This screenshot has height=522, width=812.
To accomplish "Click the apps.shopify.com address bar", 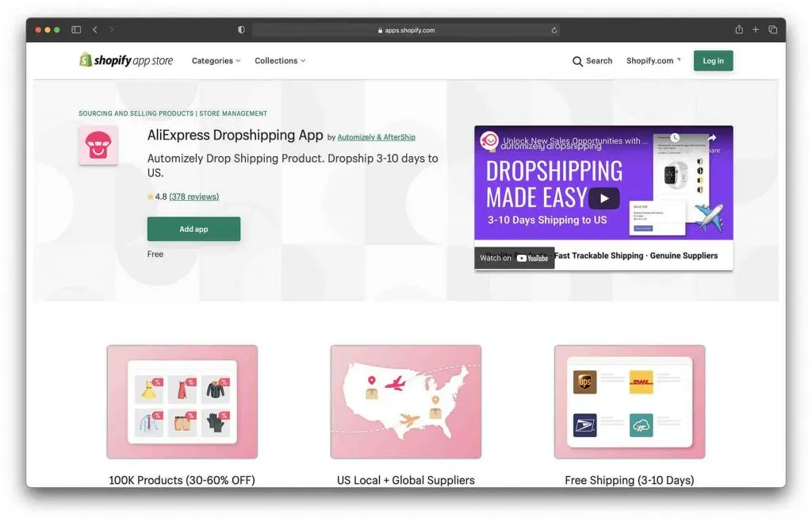I will point(405,30).
